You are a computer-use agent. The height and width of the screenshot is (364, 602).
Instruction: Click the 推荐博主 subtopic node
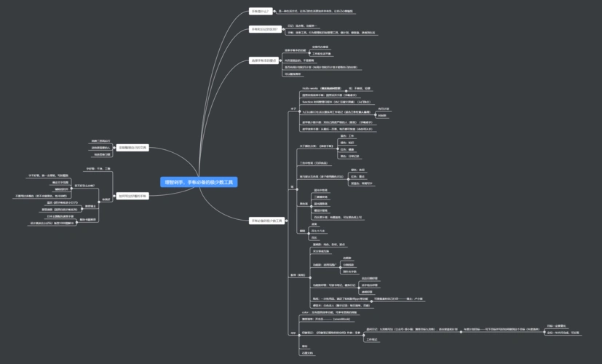[90, 207]
